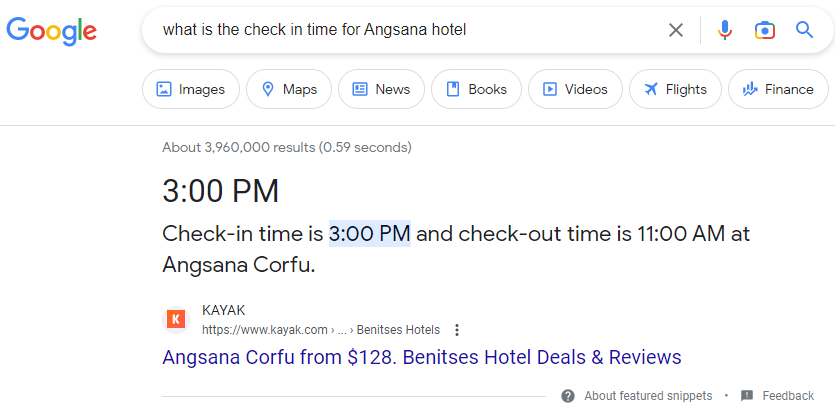The image size is (835, 414).
Task: Open three-dot menu beside KAYAK result
Action: coord(457,330)
